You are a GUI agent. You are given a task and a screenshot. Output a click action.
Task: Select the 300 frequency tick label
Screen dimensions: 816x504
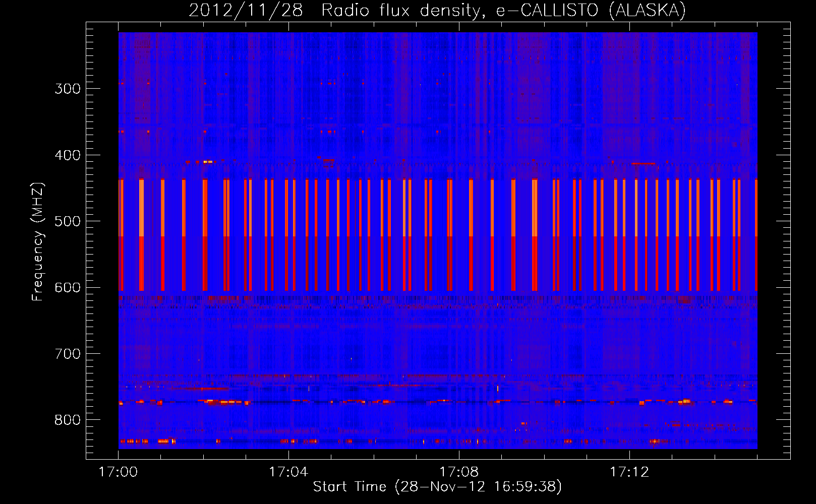click(68, 89)
